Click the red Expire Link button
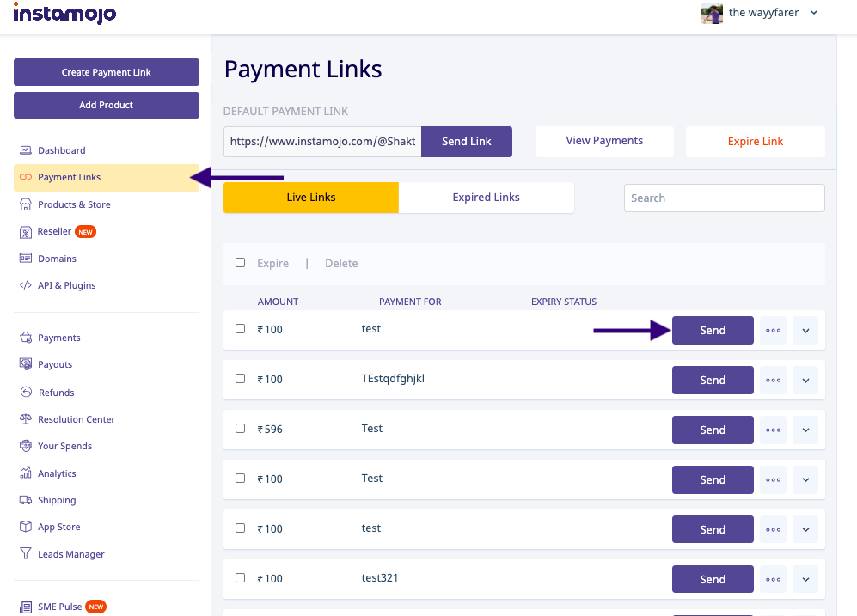The width and height of the screenshot is (857, 616). (756, 142)
